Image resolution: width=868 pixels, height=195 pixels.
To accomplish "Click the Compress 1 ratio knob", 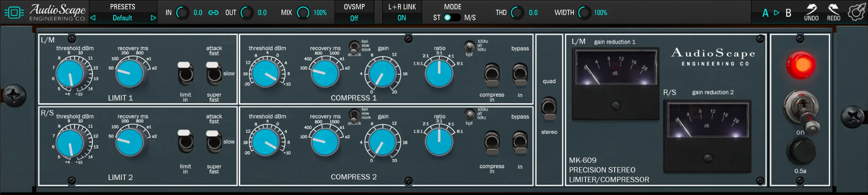I will 439,73.
